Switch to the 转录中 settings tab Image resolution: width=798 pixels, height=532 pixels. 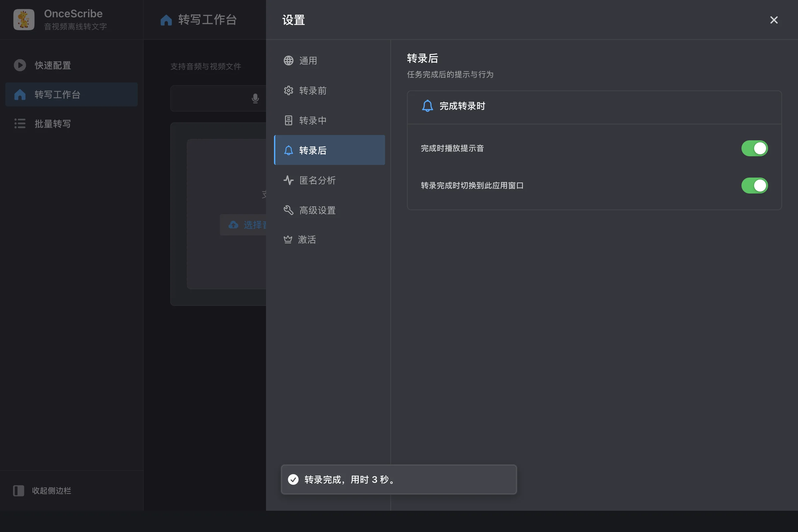[x=330, y=120]
